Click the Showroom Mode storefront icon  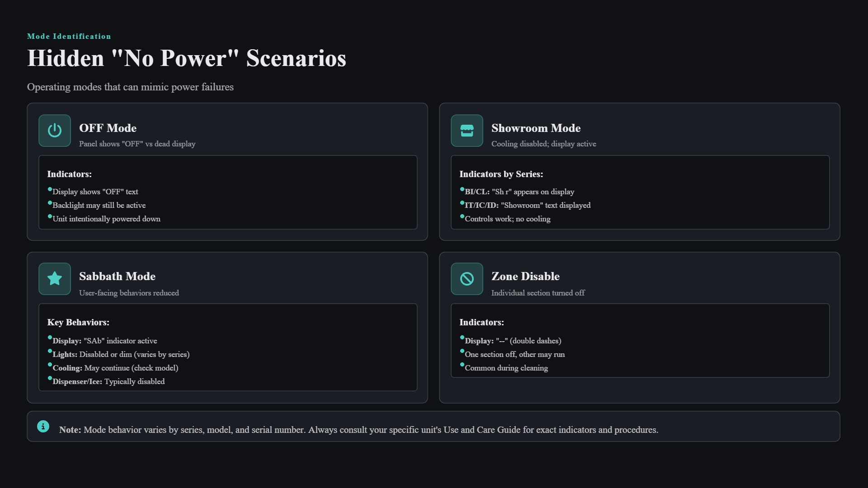pos(467,131)
